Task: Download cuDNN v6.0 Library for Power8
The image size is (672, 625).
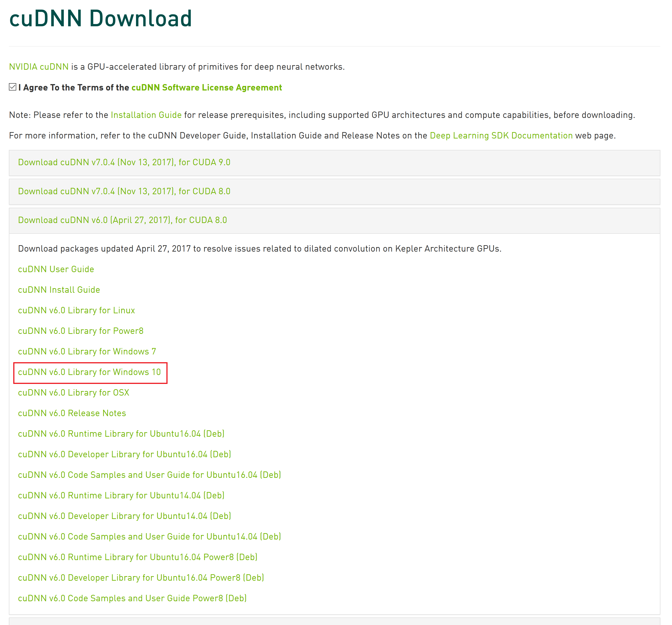Action: tap(80, 331)
